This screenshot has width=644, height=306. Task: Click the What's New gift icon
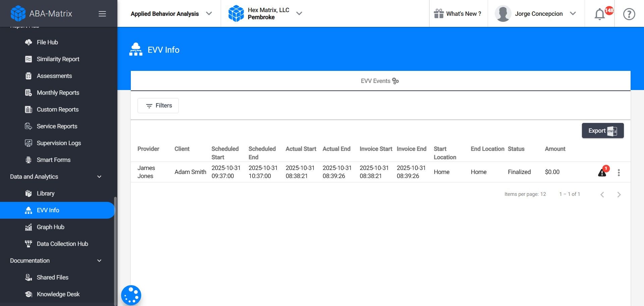439,13
